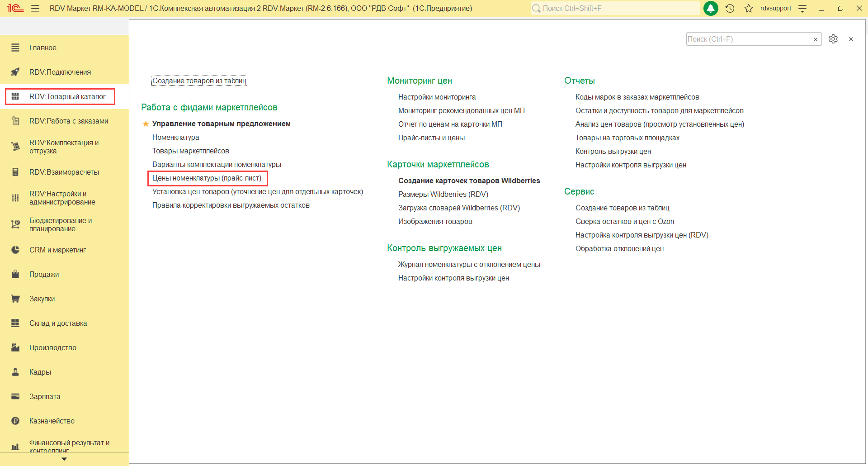The image size is (868, 466).
Task: Open the RDV:Товарный каталог section
Action: [x=67, y=96]
